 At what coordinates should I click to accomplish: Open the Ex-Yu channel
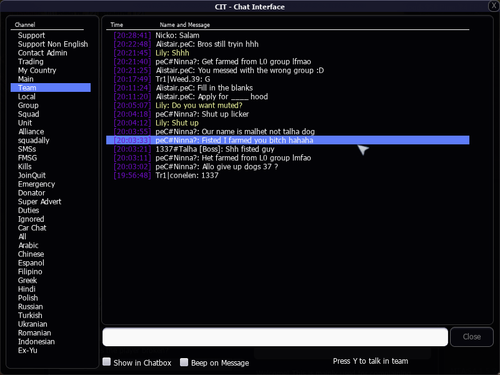pyautogui.click(x=28, y=350)
